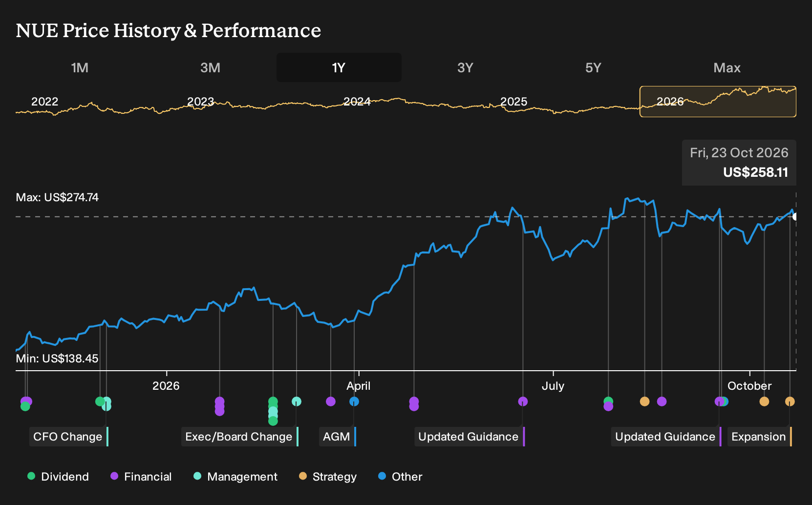Open the Updated Guidance label near July
The height and width of the screenshot is (505, 812).
coord(469,437)
